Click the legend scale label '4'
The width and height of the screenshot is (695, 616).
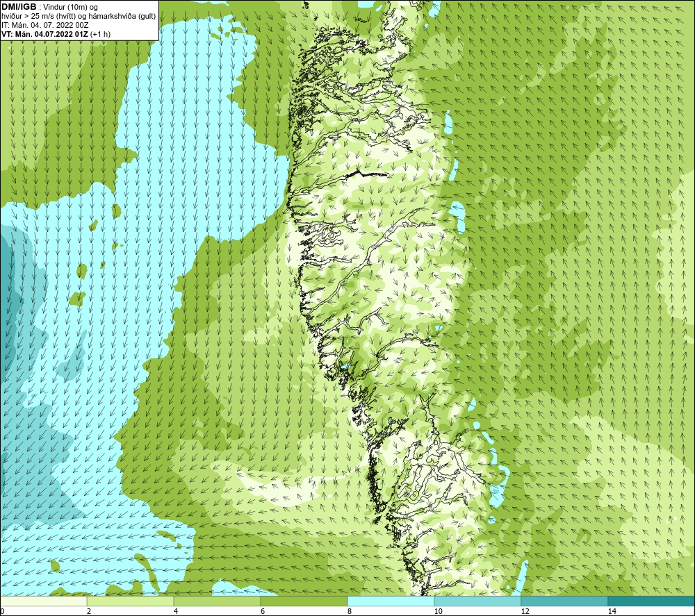point(176,611)
